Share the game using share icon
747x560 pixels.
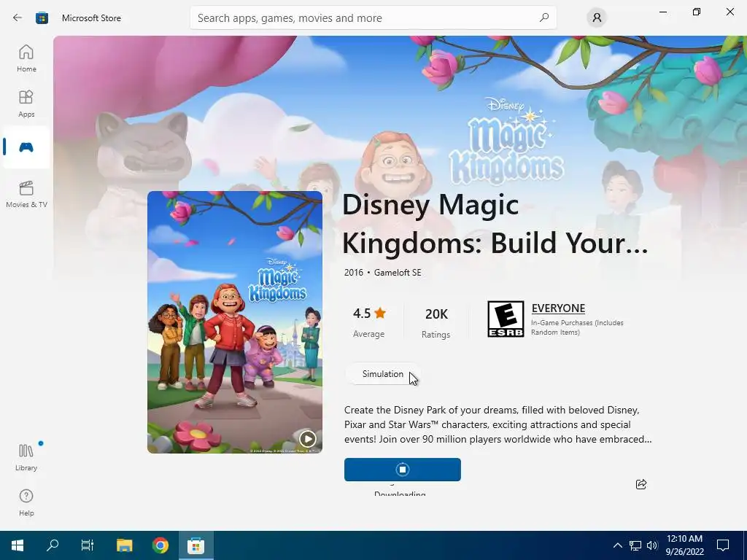click(641, 484)
